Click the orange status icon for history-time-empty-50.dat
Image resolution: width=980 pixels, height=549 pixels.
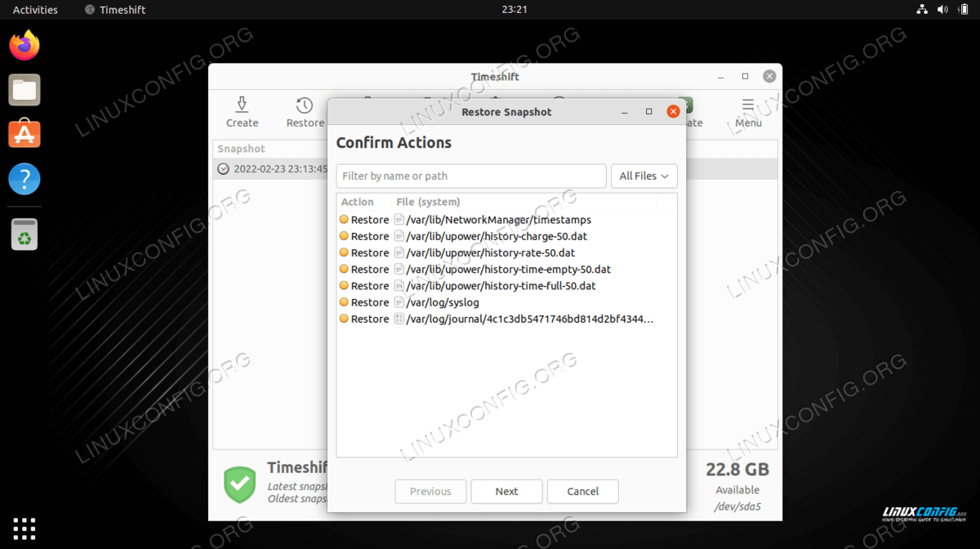click(344, 269)
